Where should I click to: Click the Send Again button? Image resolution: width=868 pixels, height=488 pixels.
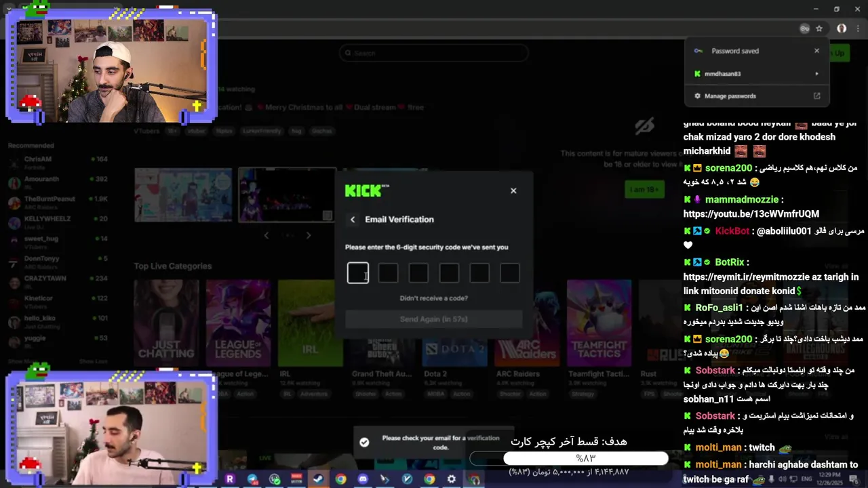[x=433, y=319]
